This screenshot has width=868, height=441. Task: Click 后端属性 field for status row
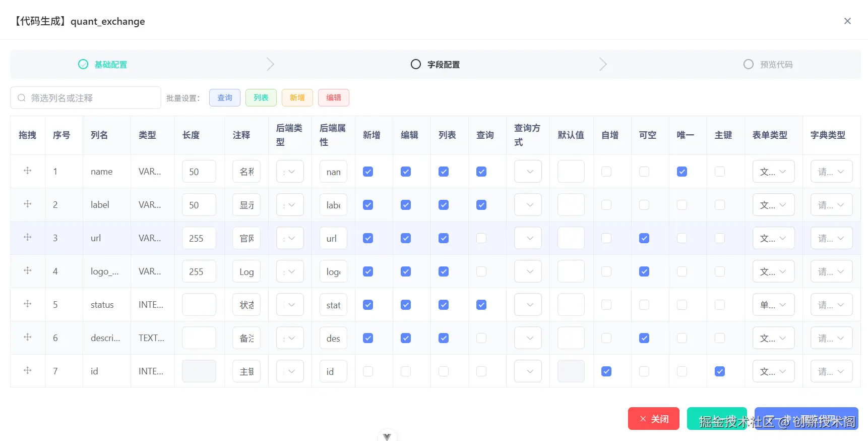(x=333, y=305)
